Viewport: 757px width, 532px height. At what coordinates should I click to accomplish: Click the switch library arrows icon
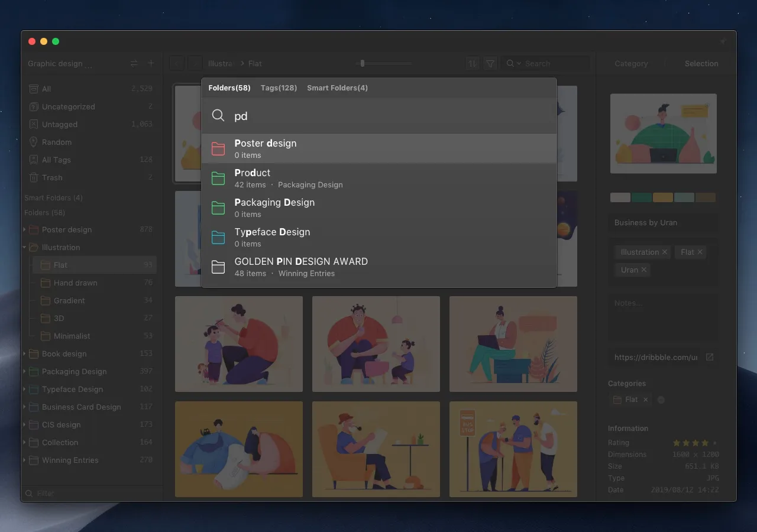click(x=134, y=63)
